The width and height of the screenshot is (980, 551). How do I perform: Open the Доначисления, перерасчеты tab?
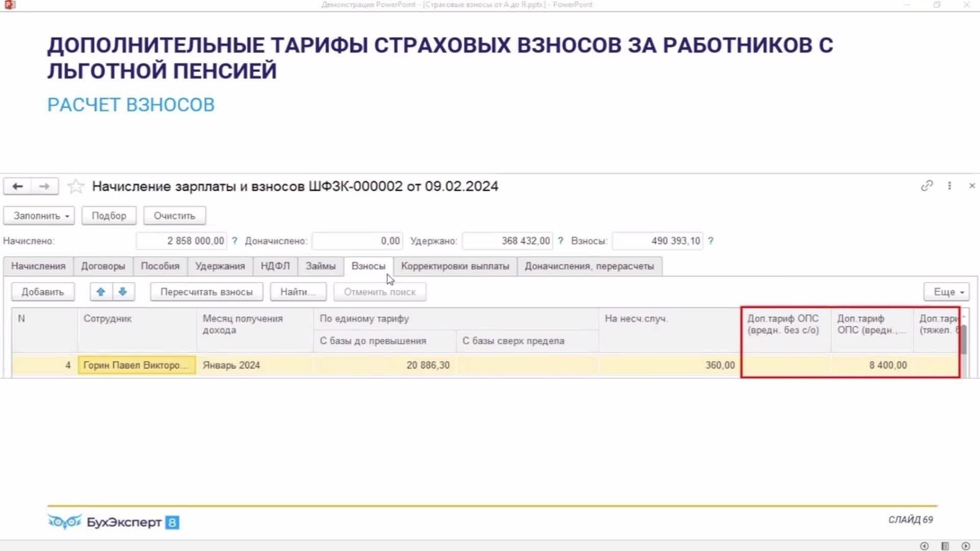pyautogui.click(x=590, y=266)
